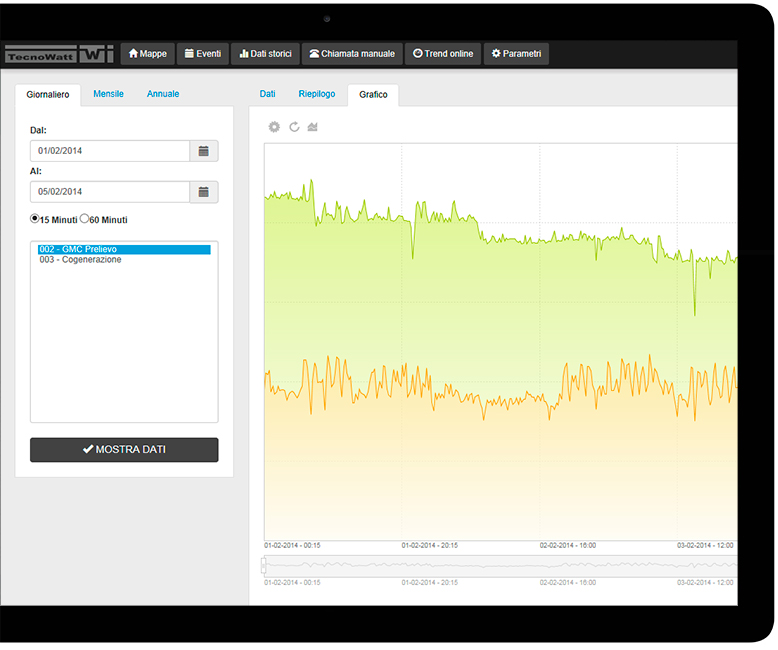Open the Al date calendar picker
This screenshot has height=650, width=778.
204,192
